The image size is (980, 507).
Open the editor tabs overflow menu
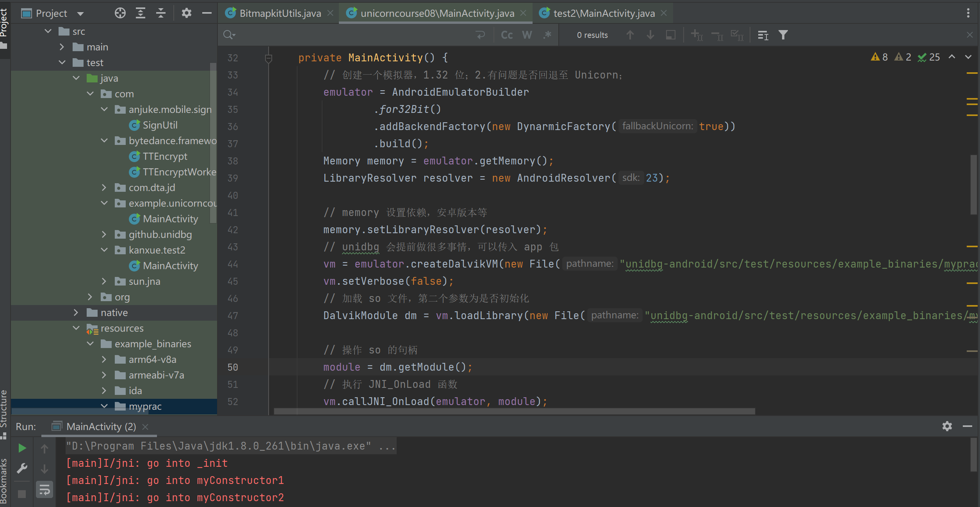tap(968, 13)
